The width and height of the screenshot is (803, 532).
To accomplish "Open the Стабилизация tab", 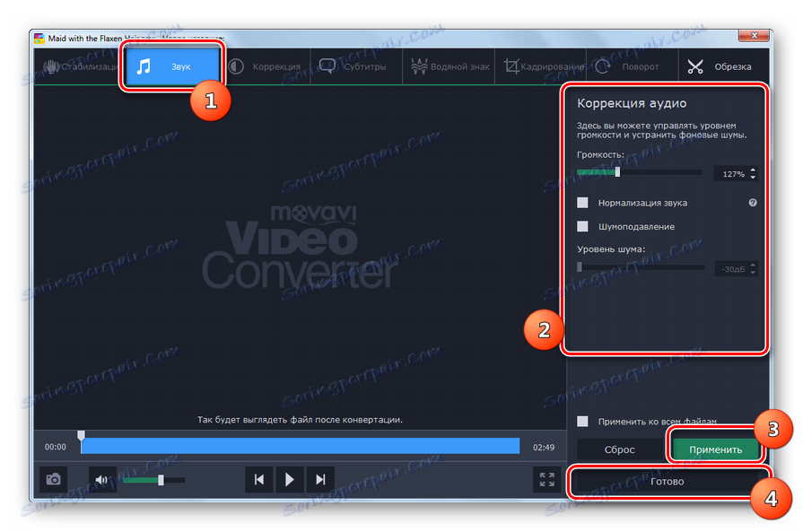I will (x=81, y=66).
